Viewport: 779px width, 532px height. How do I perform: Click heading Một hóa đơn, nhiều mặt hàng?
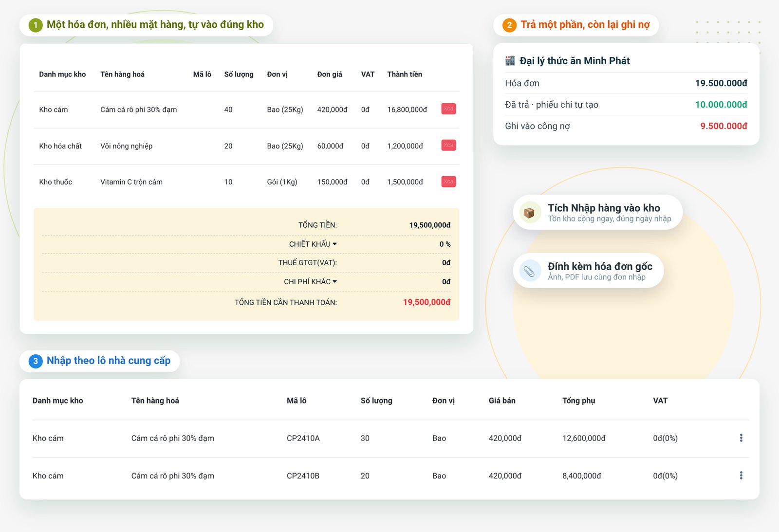155,25
